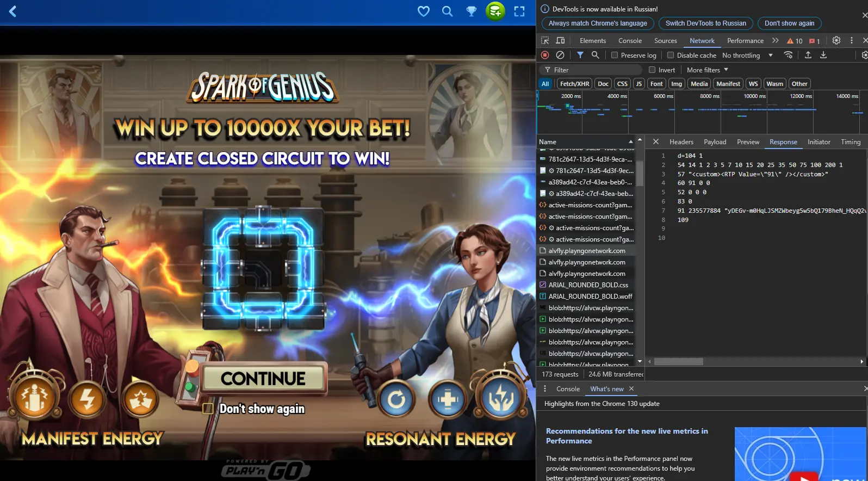Switch to the Elements tab
This screenshot has height=481, width=868.
593,41
